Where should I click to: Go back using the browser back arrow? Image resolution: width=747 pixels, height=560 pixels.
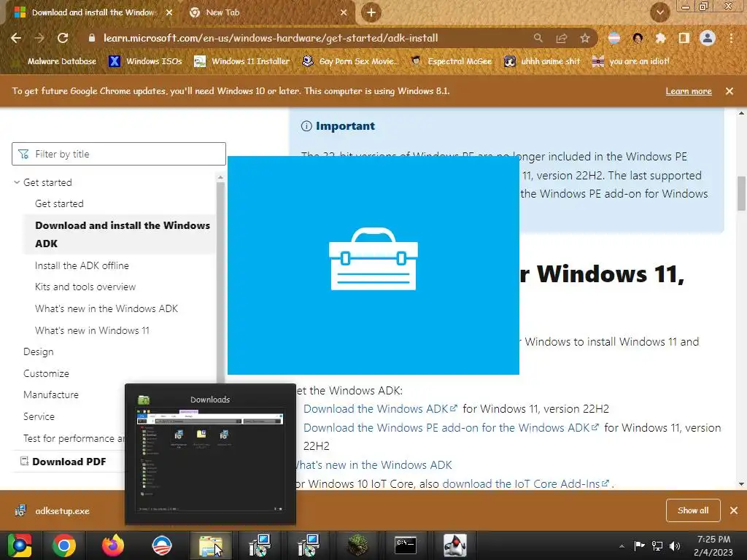(16, 38)
